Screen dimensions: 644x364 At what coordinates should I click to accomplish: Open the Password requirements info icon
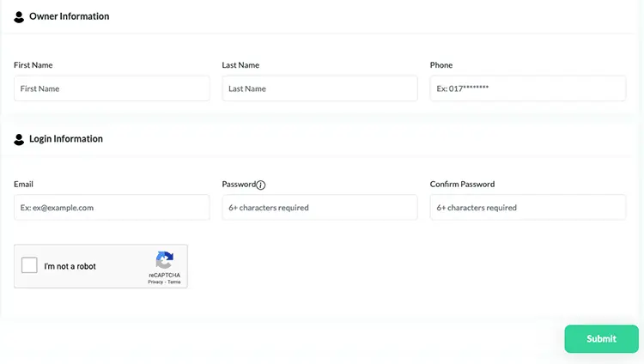click(x=261, y=185)
